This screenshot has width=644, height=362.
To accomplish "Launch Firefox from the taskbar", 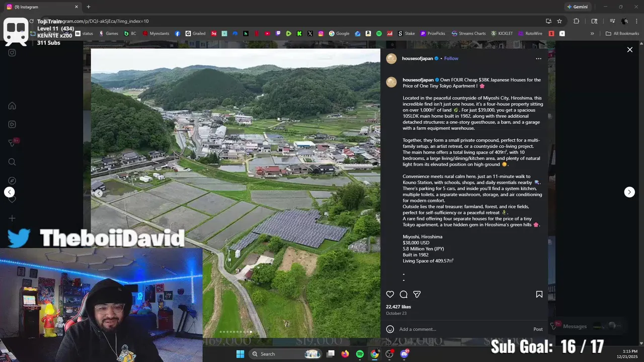I will pos(345,354).
